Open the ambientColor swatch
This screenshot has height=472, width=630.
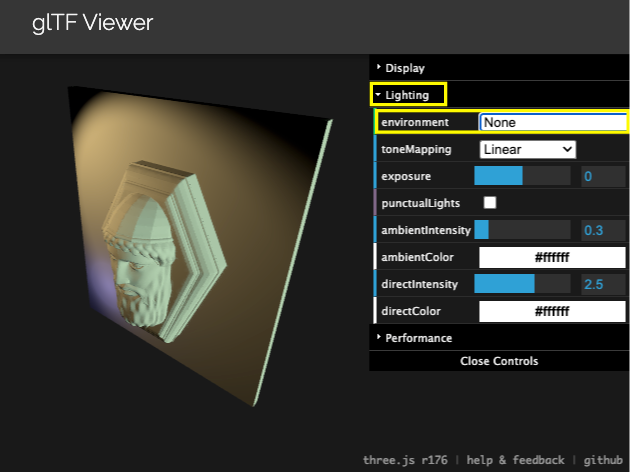(x=552, y=257)
